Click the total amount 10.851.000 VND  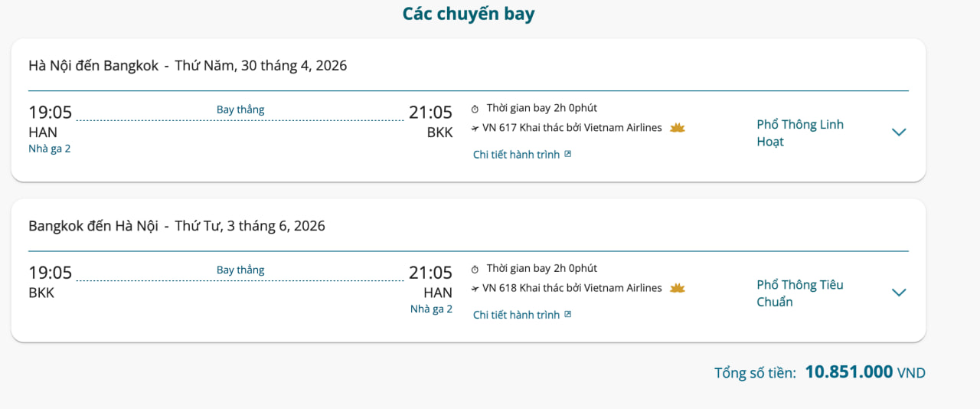point(849,372)
